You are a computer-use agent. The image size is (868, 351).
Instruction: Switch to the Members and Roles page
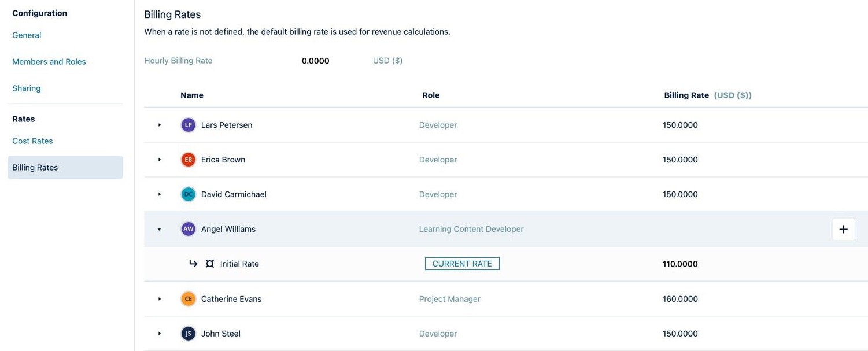[x=49, y=61]
